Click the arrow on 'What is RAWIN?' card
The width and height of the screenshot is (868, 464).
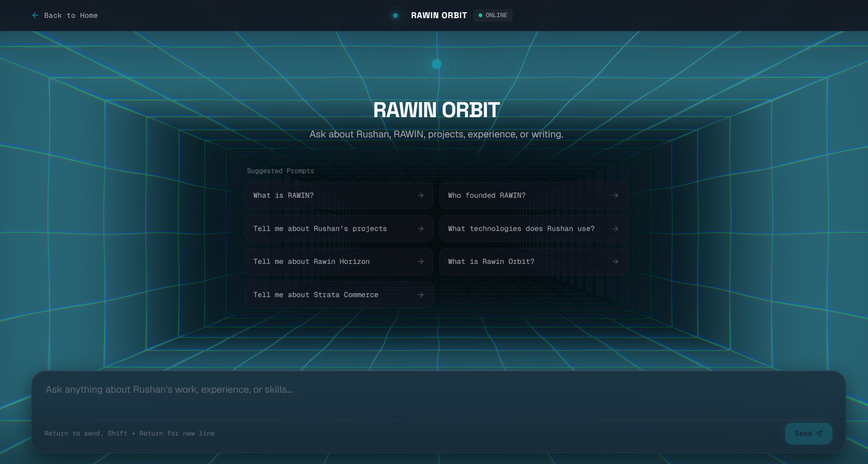click(x=420, y=195)
